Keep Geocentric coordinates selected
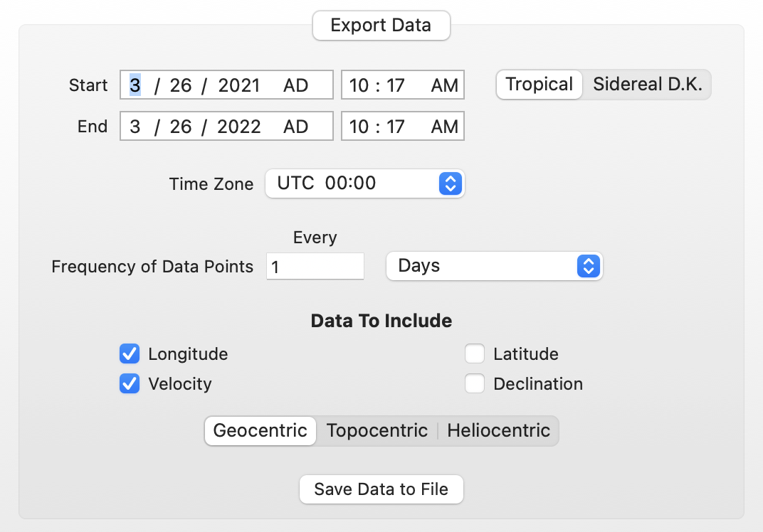This screenshot has width=763, height=532. pos(260,430)
